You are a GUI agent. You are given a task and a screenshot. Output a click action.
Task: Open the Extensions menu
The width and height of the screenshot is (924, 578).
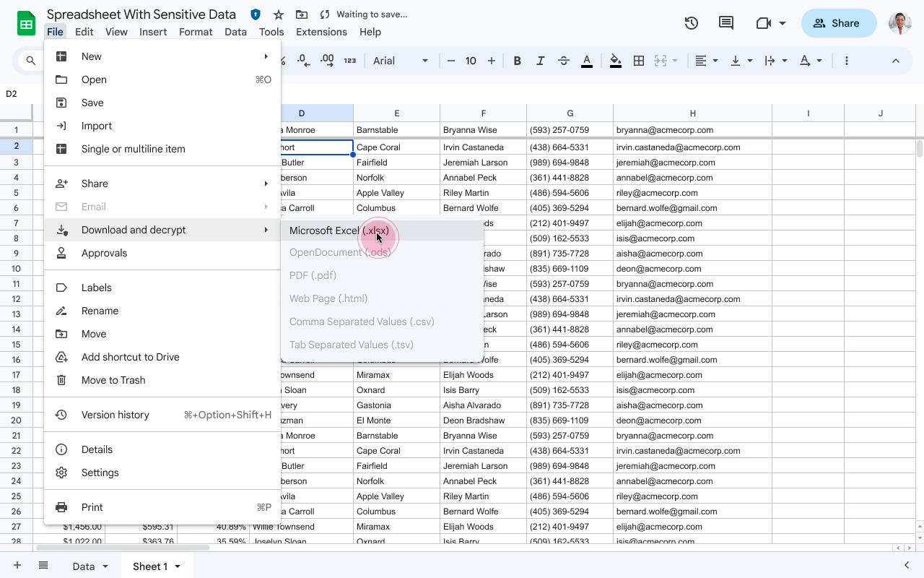321,32
